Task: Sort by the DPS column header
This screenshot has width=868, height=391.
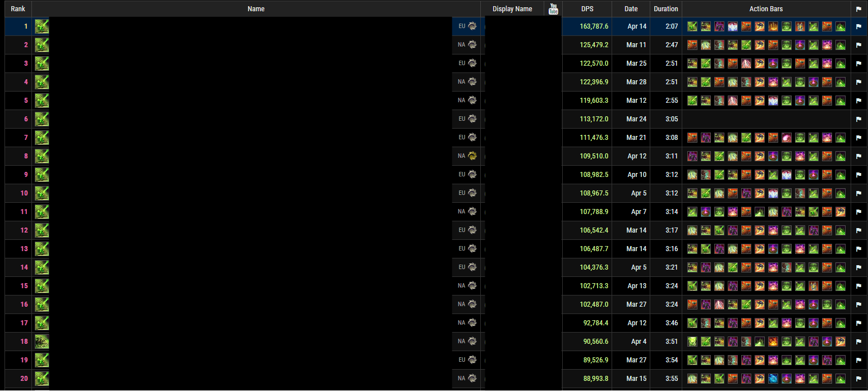Action: (587, 9)
